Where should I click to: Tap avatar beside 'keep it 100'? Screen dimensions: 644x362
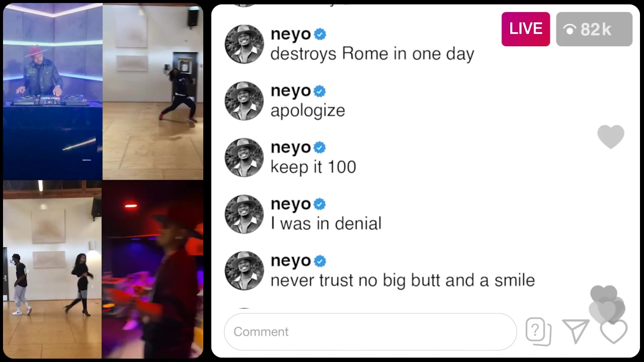pos(244,158)
